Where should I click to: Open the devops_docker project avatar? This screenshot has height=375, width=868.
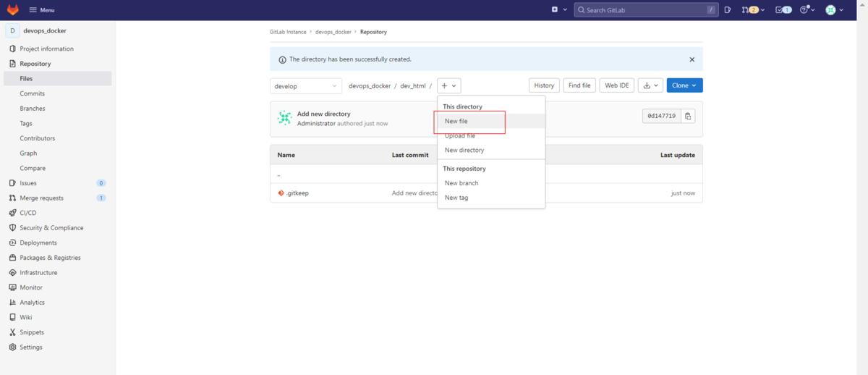(12, 30)
